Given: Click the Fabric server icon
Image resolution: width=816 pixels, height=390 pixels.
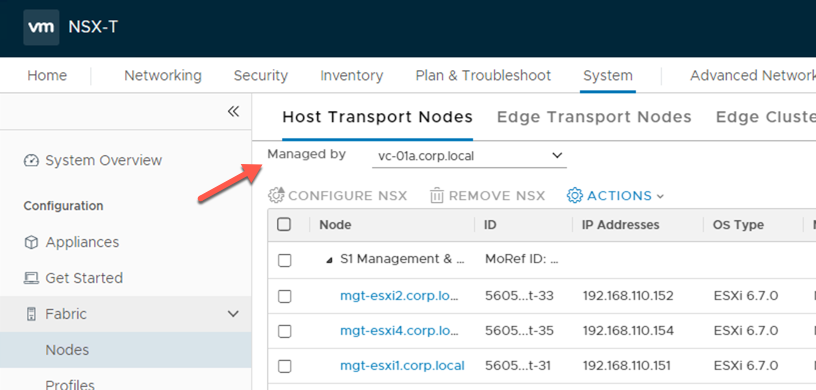Looking at the screenshot, I should click(31, 314).
